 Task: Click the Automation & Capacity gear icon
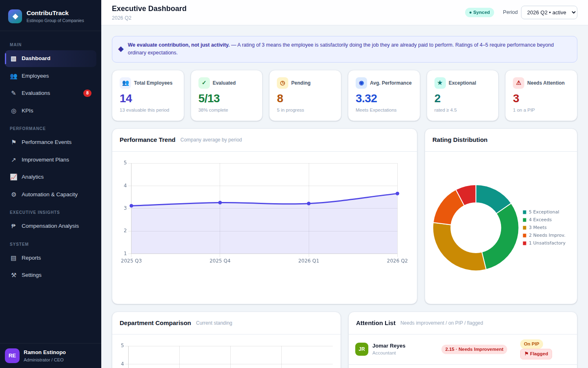(x=13, y=195)
